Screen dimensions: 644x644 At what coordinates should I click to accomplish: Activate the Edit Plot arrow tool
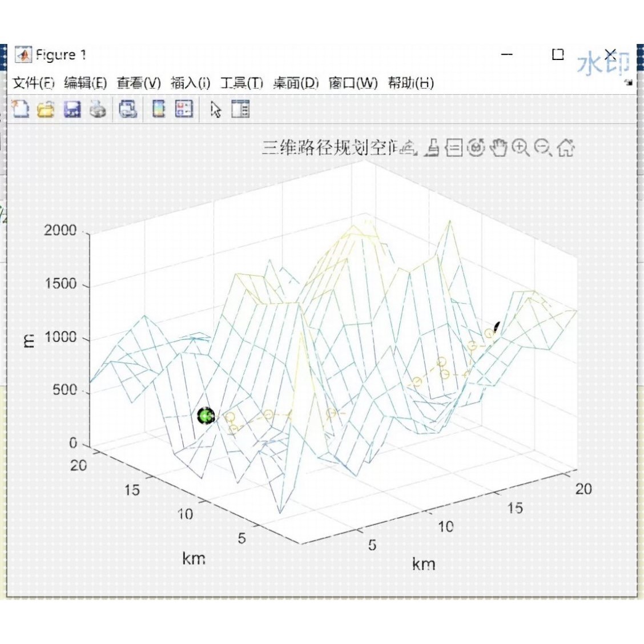point(215,109)
